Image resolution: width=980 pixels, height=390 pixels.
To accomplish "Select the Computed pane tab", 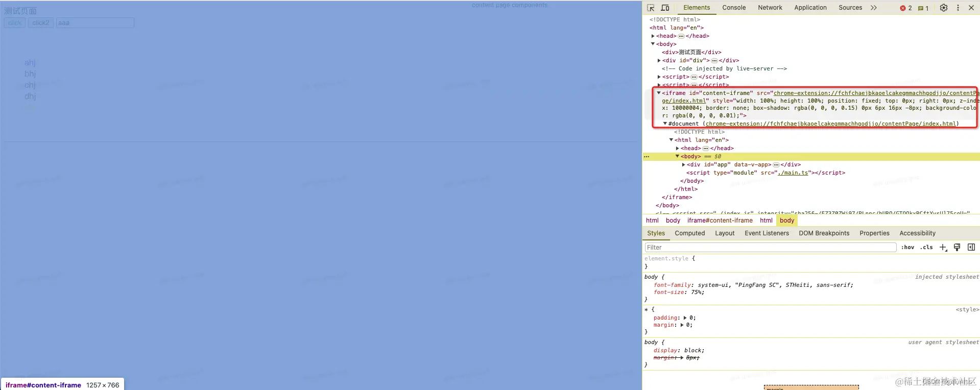I will pyautogui.click(x=689, y=233).
